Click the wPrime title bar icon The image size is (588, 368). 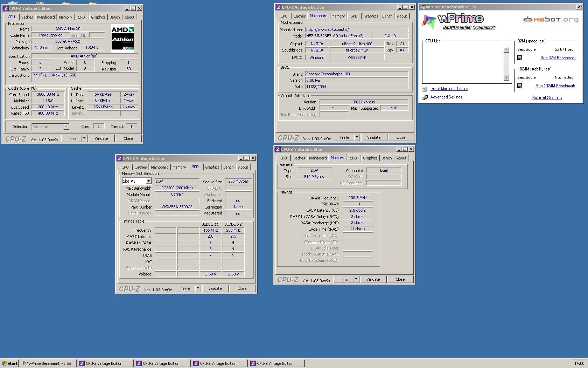pyautogui.click(x=423, y=7)
